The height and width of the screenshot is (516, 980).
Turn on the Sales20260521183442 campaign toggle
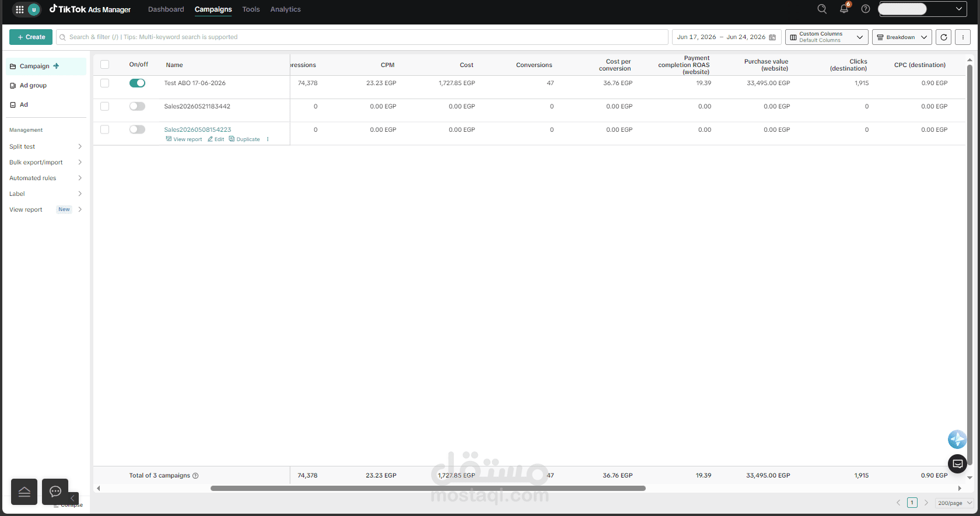click(x=137, y=106)
